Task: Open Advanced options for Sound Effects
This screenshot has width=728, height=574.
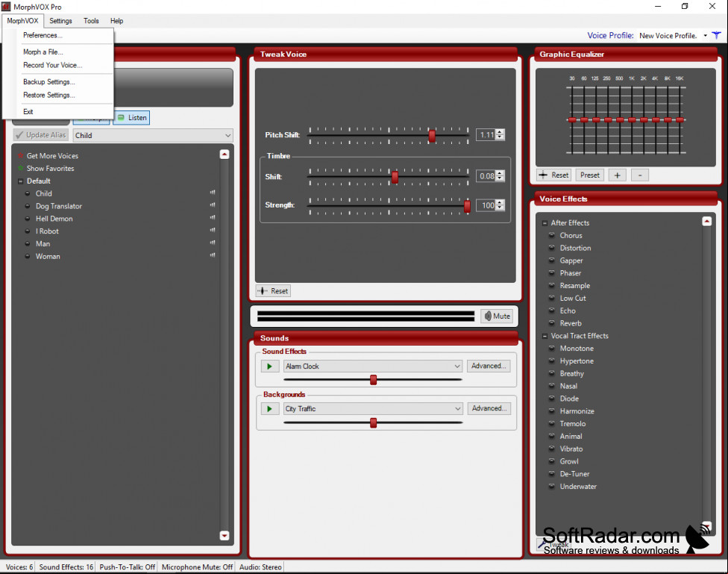Action: pos(489,366)
